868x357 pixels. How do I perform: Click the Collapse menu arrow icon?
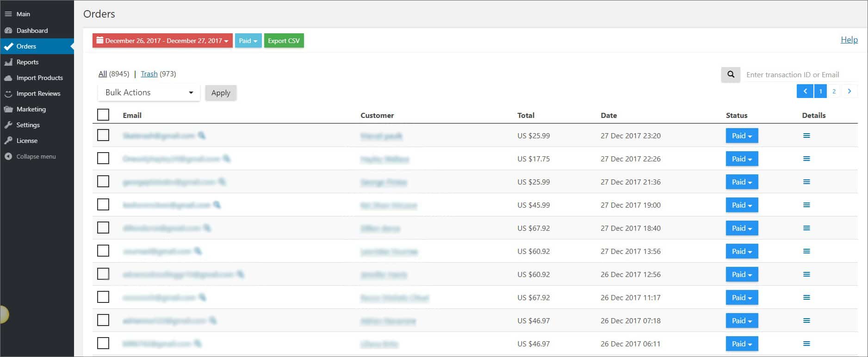(x=8, y=156)
